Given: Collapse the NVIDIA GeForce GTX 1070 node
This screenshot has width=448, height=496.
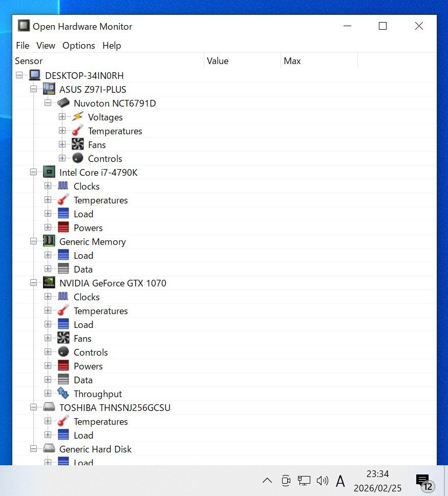Looking at the screenshot, I should pyautogui.click(x=33, y=283).
